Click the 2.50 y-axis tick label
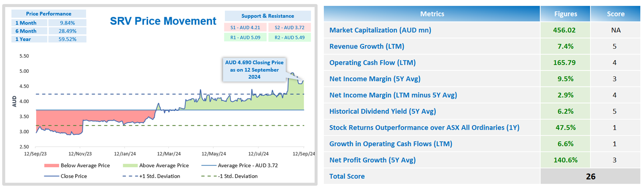Screen dimensions: 644x189 23,147
